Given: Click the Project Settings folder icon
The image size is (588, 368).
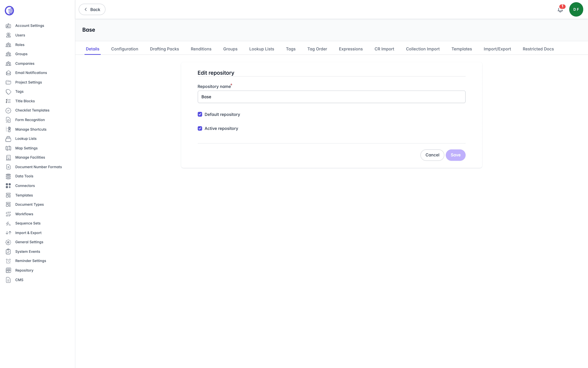Looking at the screenshot, I should 8,82.
